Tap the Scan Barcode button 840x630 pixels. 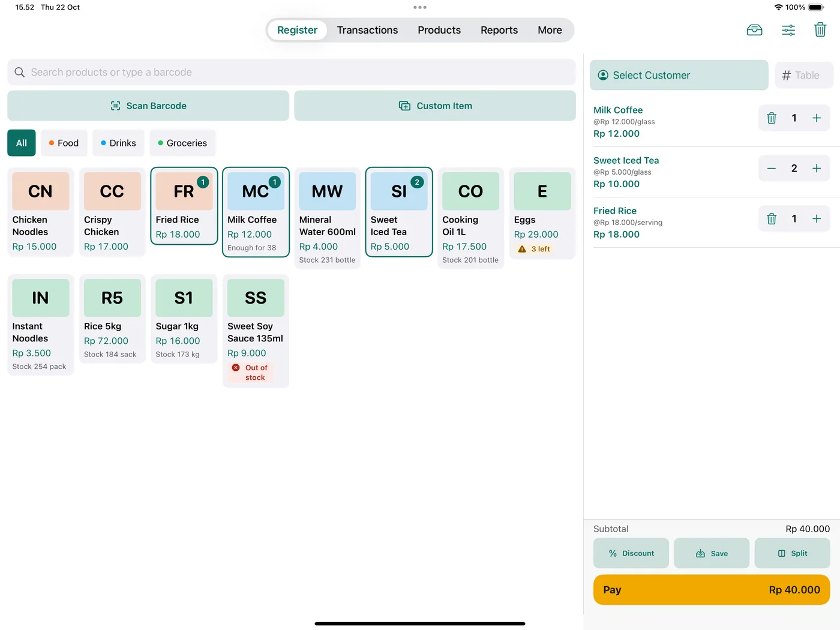[x=148, y=106]
